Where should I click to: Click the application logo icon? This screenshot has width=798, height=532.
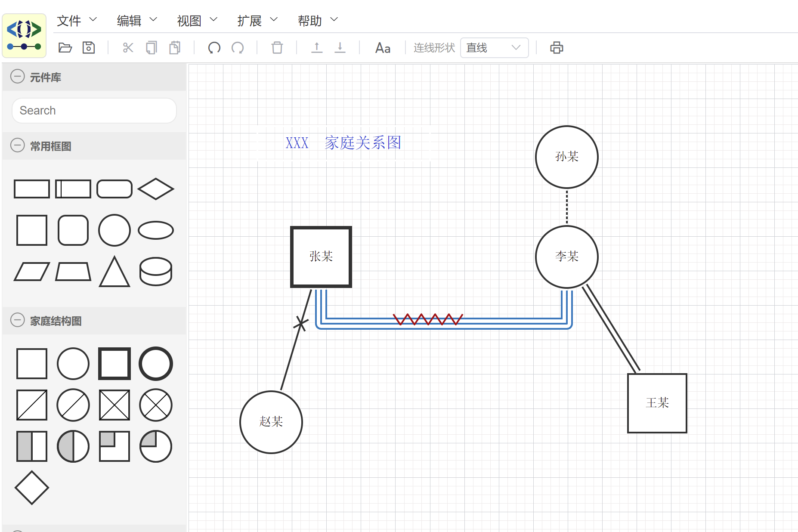point(24,35)
